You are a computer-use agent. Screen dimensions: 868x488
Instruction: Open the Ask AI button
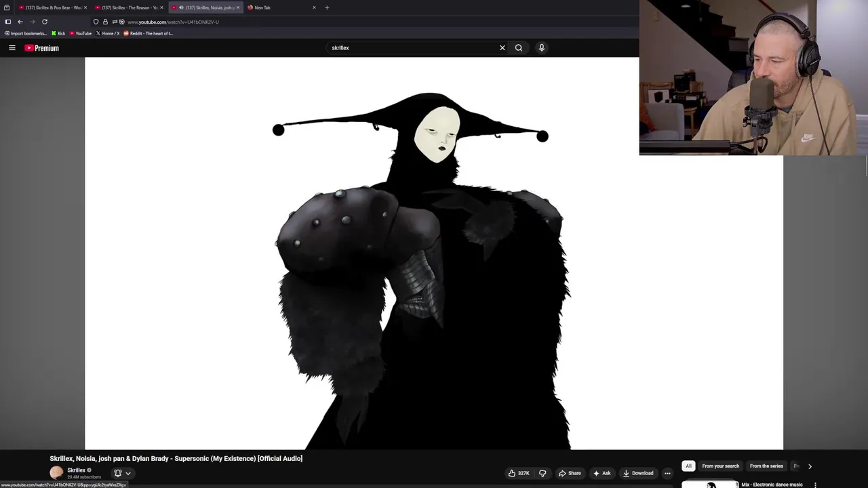[601, 473]
